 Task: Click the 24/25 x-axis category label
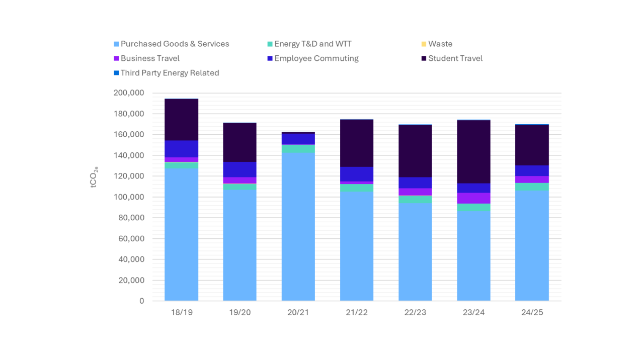click(x=532, y=313)
